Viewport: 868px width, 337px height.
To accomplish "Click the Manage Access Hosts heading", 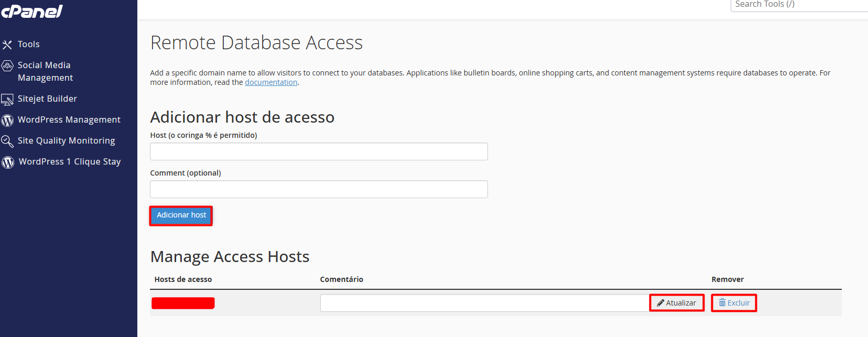I will click(x=230, y=257).
